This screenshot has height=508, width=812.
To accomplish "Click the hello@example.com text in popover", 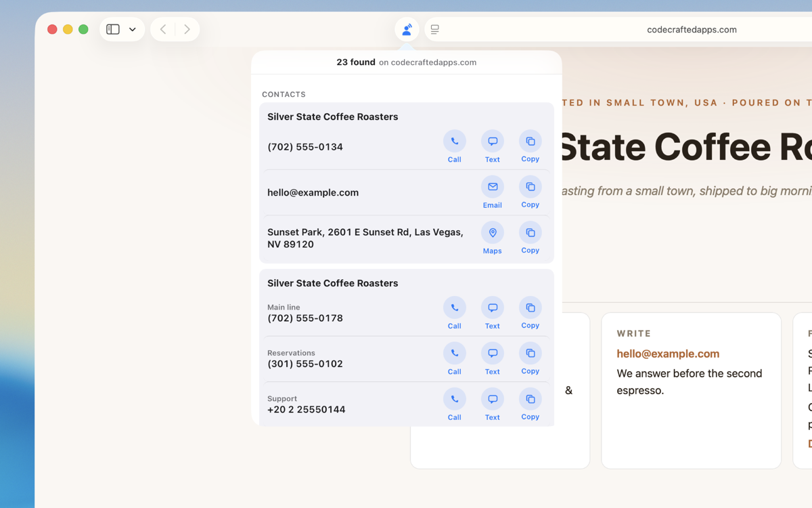I will (313, 192).
